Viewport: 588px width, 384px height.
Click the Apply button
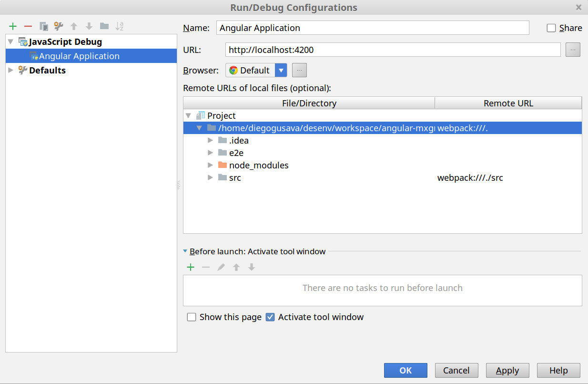[507, 370]
